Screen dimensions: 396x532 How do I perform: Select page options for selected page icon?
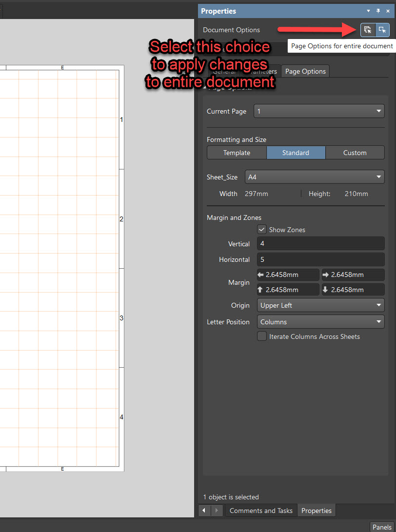pyautogui.click(x=382, y=30)
